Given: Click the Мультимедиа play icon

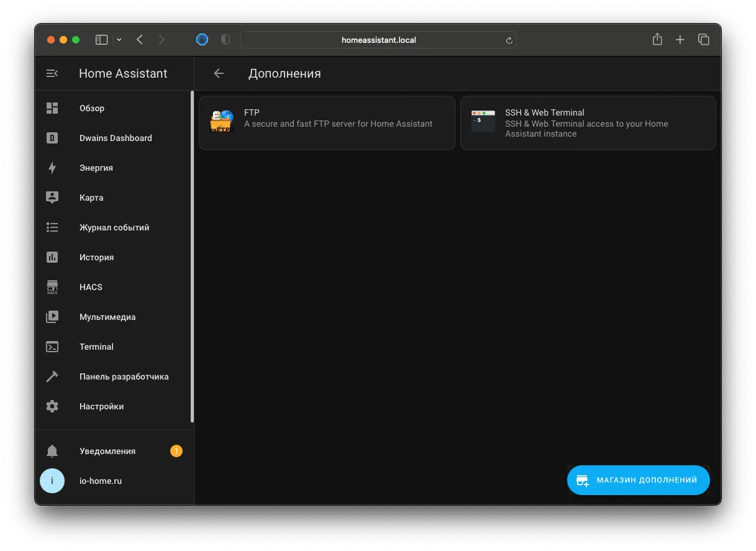Looking at the screenshot, I should point(52,317).
